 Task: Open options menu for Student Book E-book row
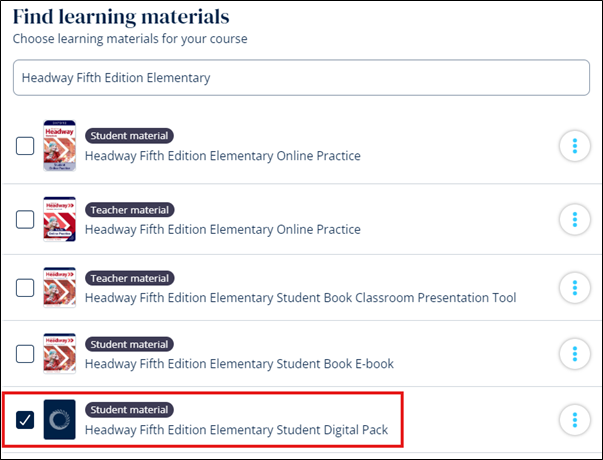click(575, 354)
